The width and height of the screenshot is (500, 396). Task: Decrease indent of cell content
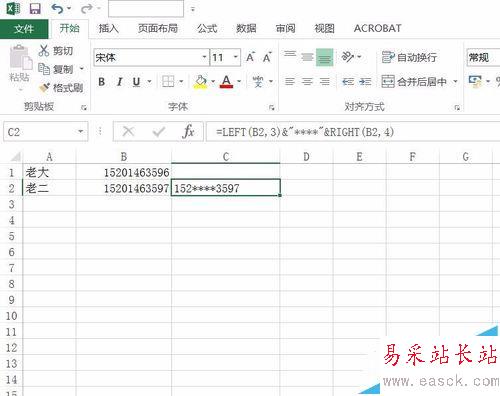(x=348, y=81)
